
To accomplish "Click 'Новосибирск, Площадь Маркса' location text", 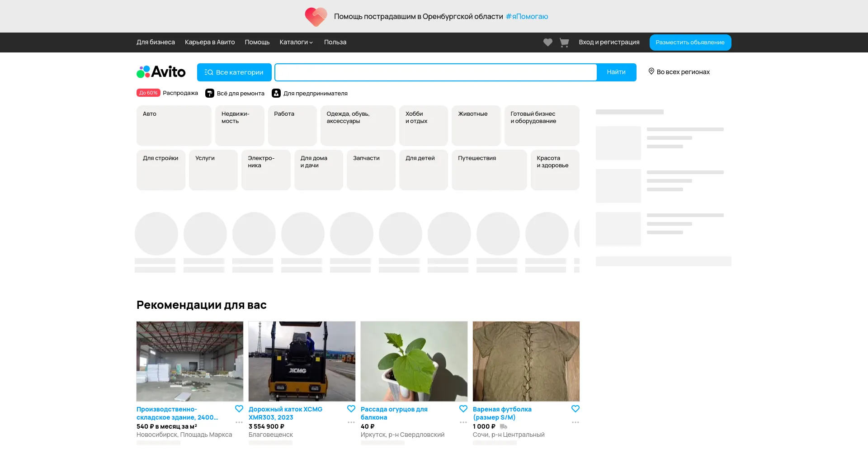I will pos(184,435).
